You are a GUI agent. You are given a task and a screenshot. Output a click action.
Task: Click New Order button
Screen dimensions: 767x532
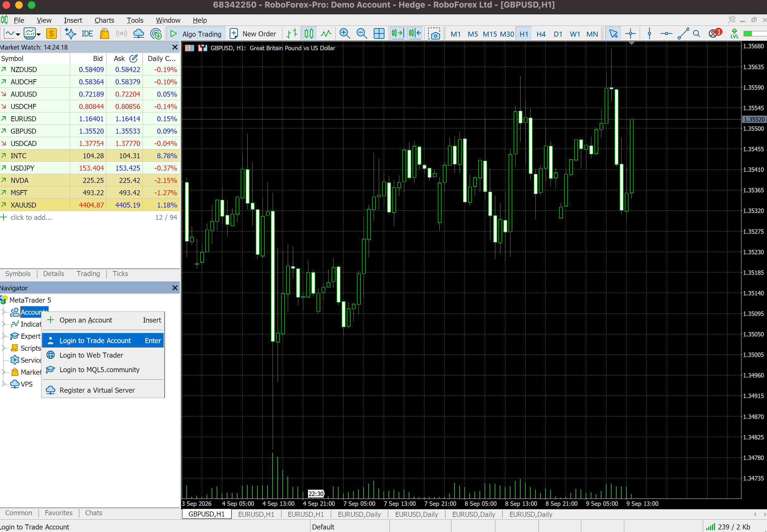click(x=253, y=34)
